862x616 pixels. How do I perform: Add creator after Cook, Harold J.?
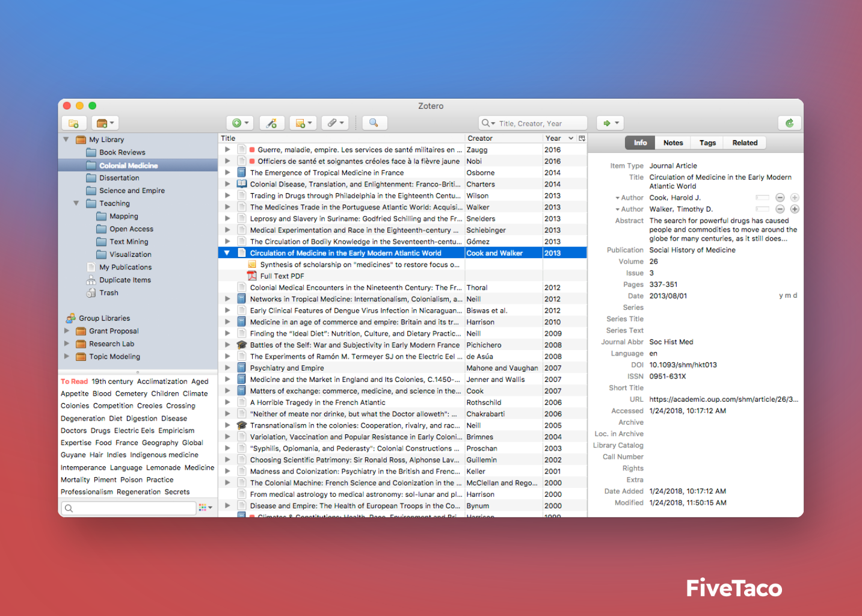click(795, 197)
